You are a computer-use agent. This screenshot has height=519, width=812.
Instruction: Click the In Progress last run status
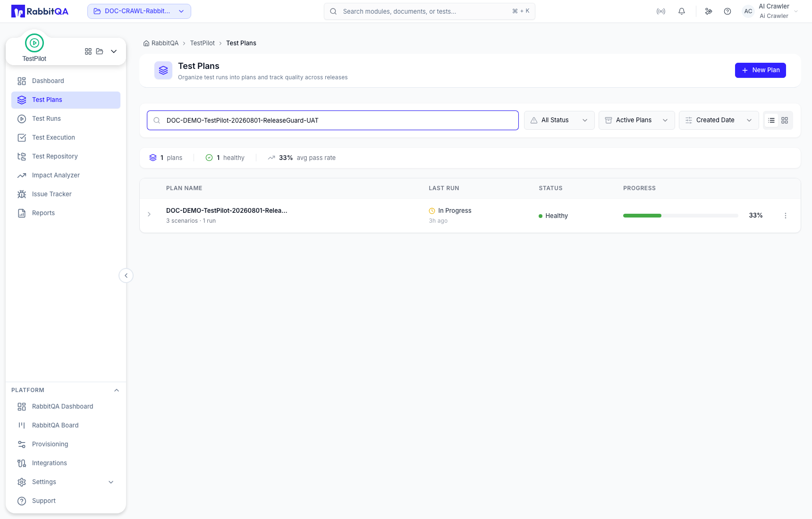(x=450, y=211)
